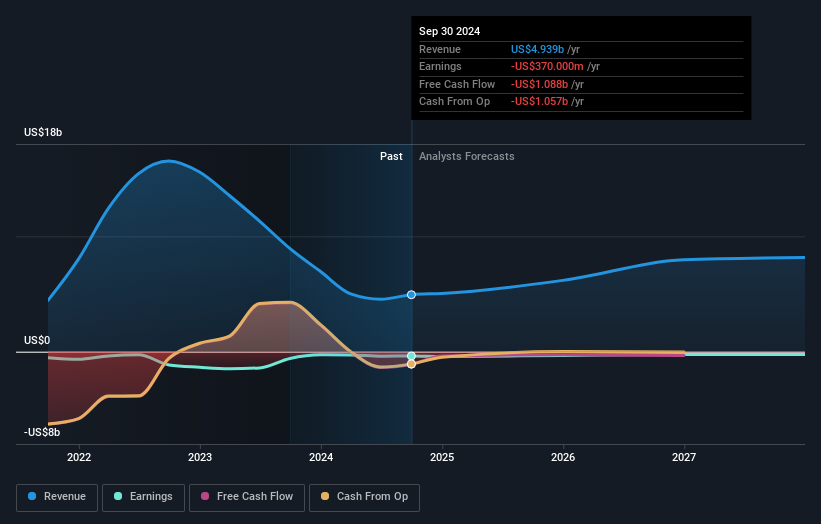Click the blue Revenue legend dot
Viewport: 821px width, 524px height.
tap(32, 496)
